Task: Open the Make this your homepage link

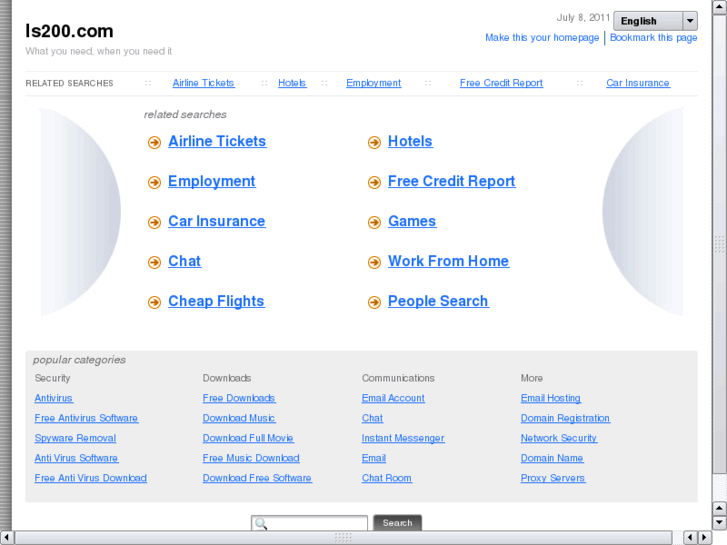Action: (x=542, y=38)
